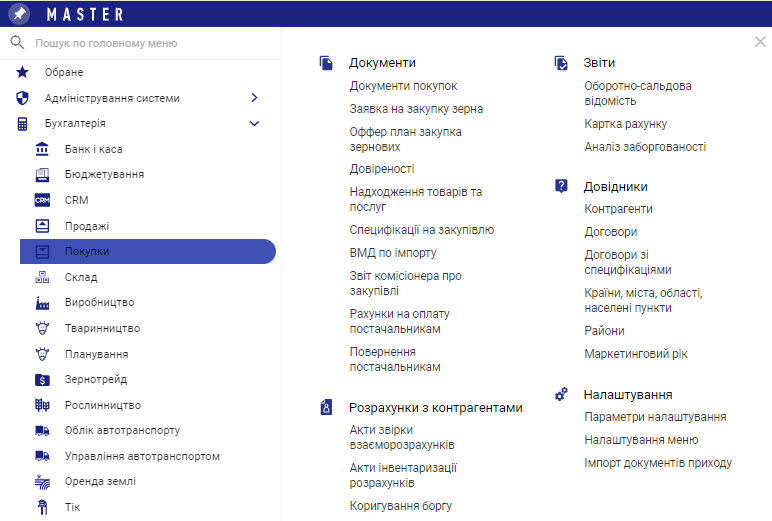Select Продажі in the sidebar
The image size is (772, 521).
coord(87,226)
